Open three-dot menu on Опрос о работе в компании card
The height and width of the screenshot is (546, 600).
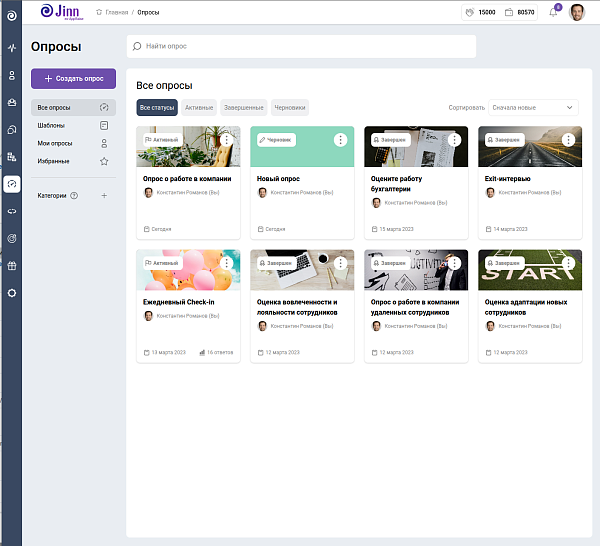click(x=227, y=140)
